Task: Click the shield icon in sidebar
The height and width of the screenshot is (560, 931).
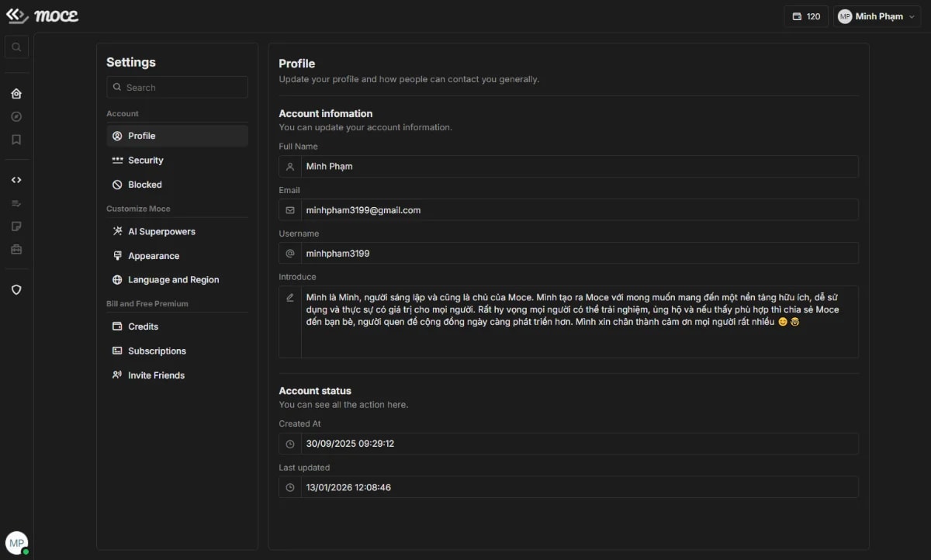Action: (x=16, y=289)
